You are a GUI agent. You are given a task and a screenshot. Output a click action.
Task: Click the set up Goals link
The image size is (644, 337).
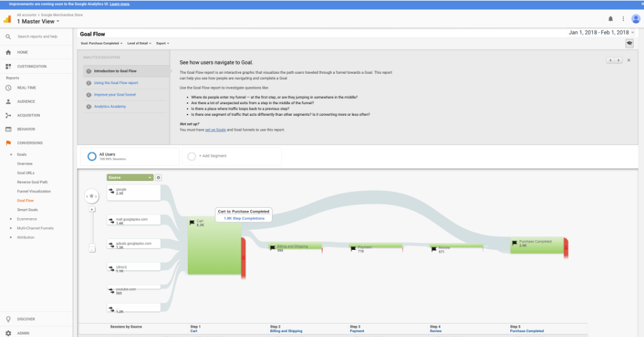215,130
